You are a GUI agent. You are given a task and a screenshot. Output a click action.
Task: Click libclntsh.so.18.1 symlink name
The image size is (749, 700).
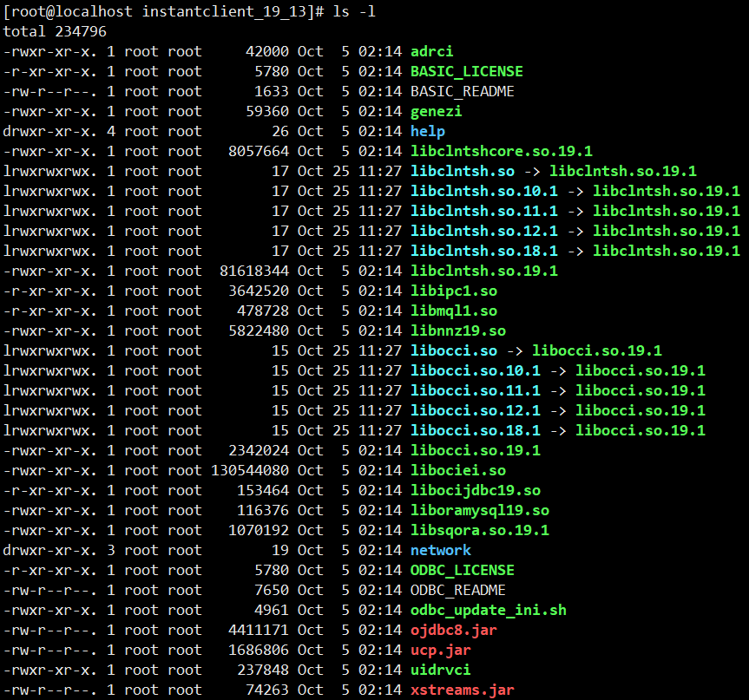[484, 252]
